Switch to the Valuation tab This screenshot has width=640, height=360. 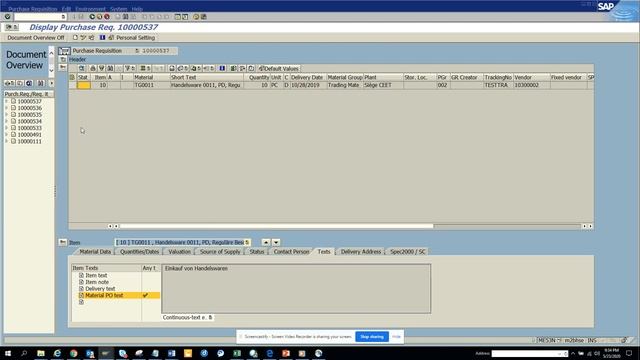(x=180, y=252)
